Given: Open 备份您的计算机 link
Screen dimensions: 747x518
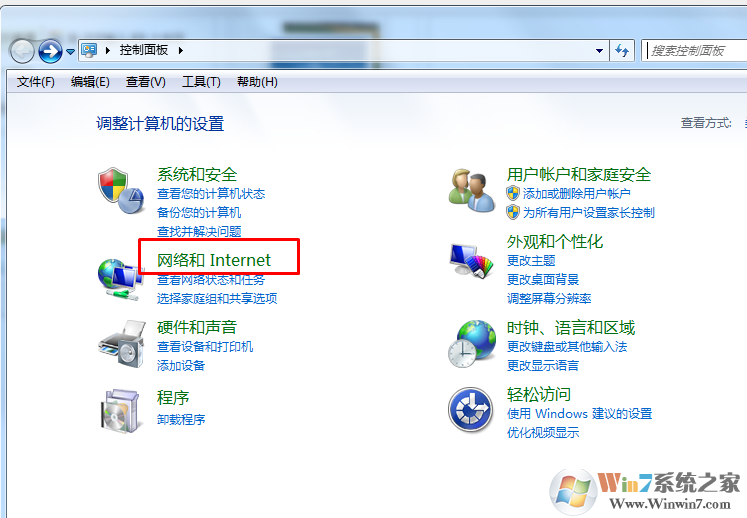Looking at the screenshot, I should pos(199,213).
